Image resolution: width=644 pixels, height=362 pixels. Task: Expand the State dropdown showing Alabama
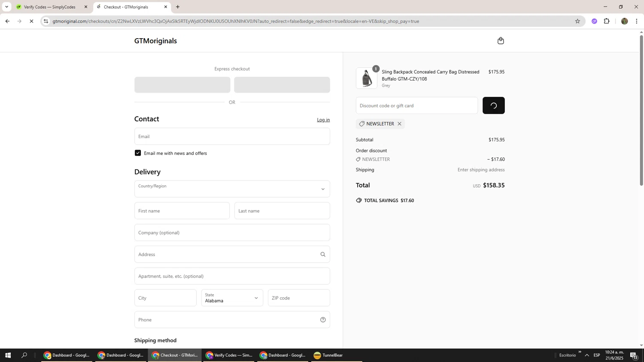click(x=232, y=298)
